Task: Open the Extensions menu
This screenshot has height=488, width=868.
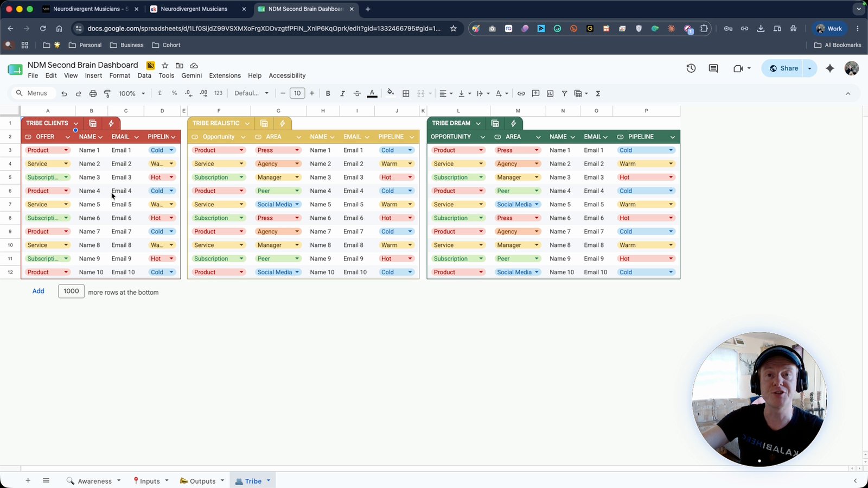Action: coord(225,75)
